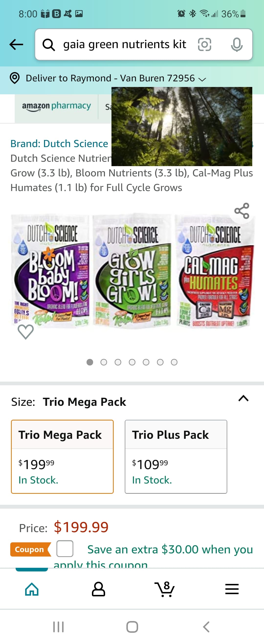Open camera lens search icon
The width and height of the screenshot is (264, 644).
pos(204,45)
